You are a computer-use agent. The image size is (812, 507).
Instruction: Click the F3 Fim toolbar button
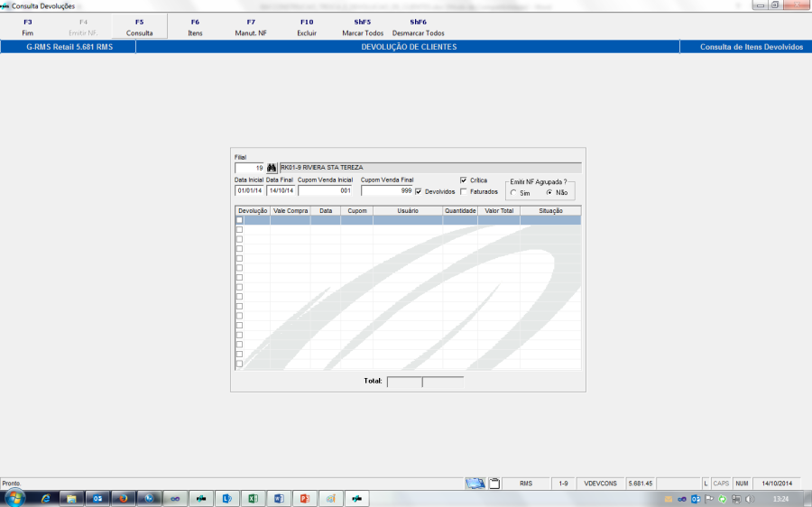(27, 27)
